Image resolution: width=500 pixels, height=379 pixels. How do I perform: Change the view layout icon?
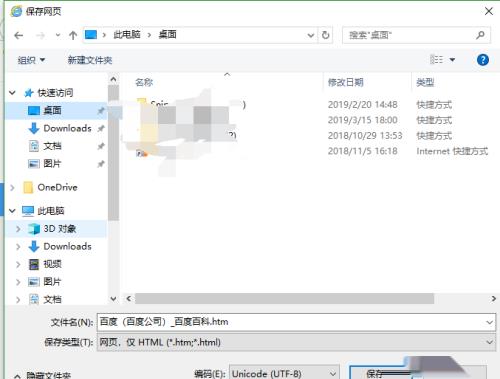point(436,60)
